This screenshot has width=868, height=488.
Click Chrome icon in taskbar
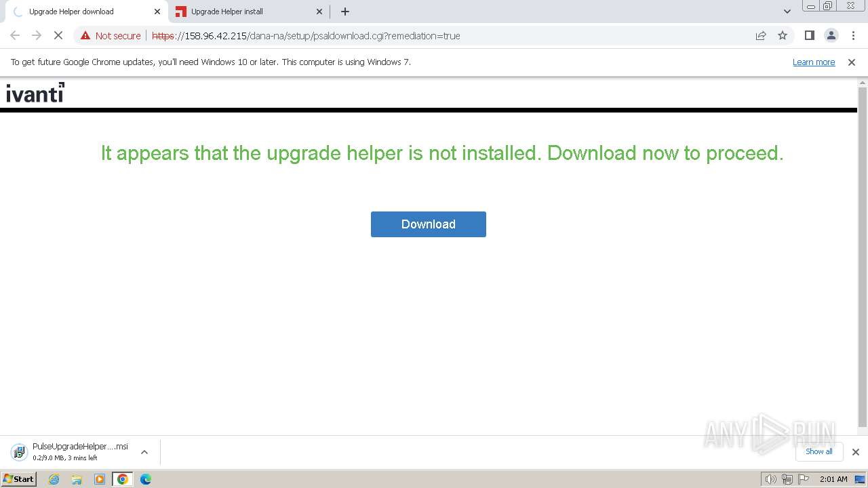coord(123,479)
